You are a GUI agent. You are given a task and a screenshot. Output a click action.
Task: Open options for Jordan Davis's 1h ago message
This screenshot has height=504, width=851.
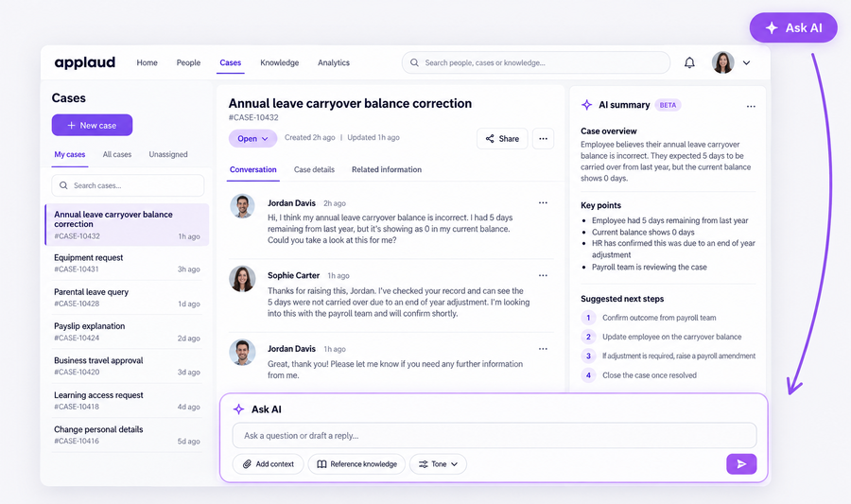(x=543, y=348)
